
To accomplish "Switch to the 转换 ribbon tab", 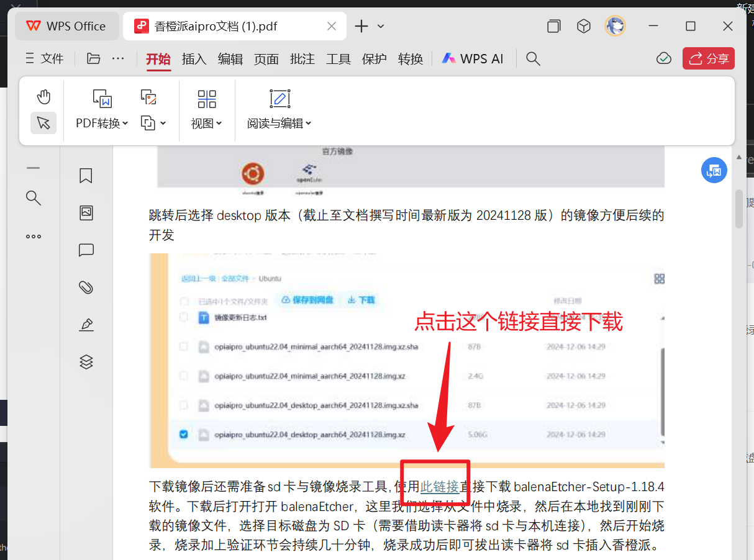I will coord(411,59).
